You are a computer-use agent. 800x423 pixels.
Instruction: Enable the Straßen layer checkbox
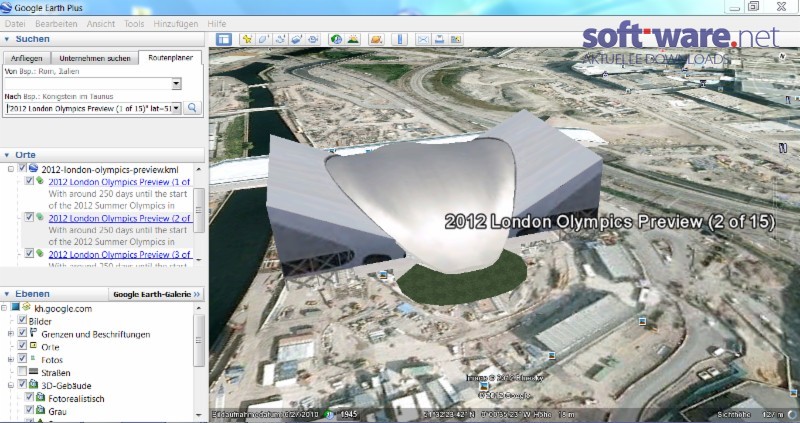tap(22, 371)
